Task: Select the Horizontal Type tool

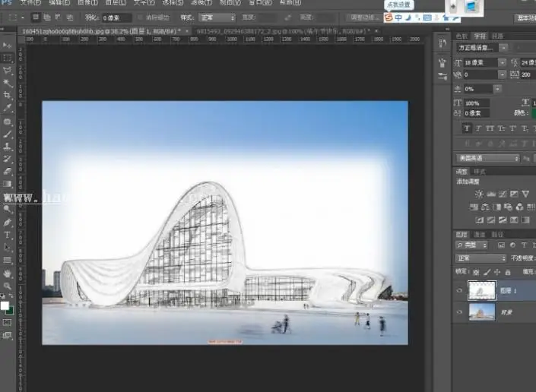Action: (7, 235)
